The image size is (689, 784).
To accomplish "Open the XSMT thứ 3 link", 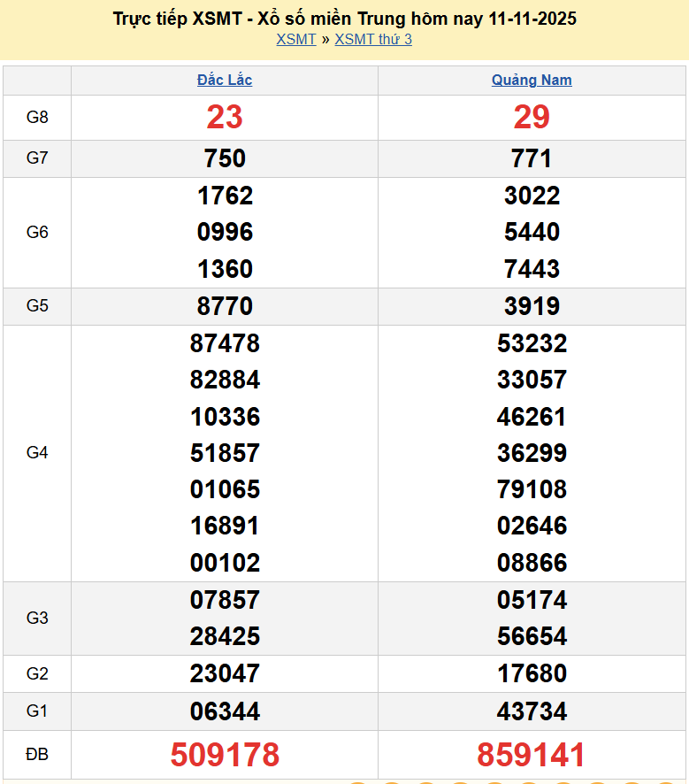I will [373, 39].
